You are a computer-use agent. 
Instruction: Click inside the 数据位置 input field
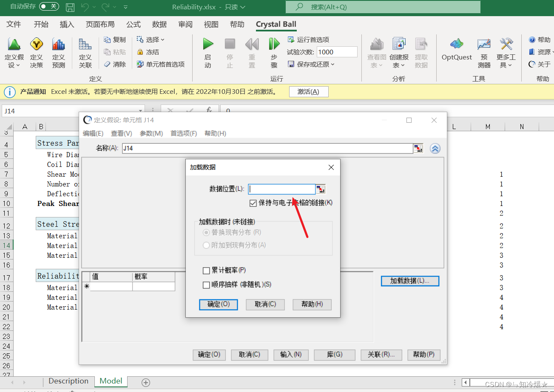(281, 189)
